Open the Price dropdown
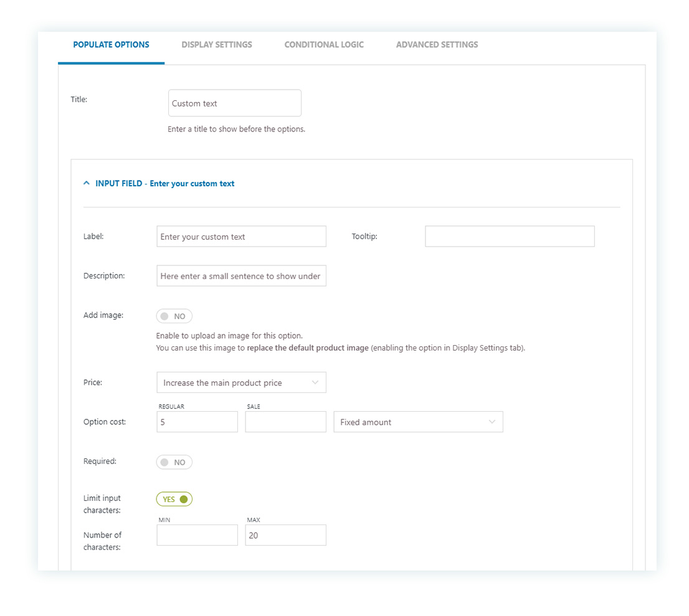Viewport: 689px width, 616px height. tap(241, 382)
